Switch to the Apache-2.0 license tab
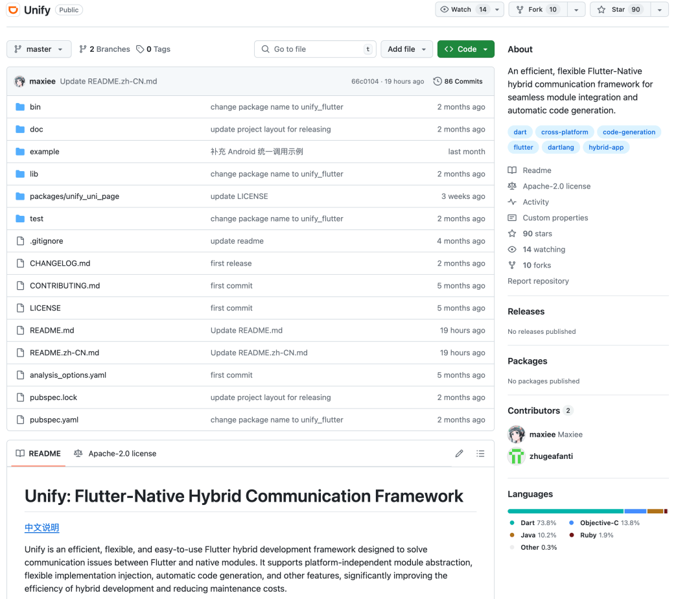The width and height of the screenshot is (700, 599). point(115,454)
